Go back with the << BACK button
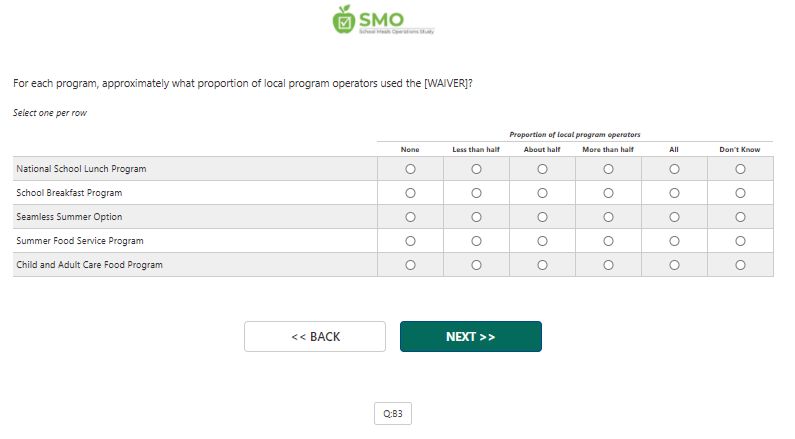Image resolution: width=795 pixels, height=439 pixels. pos(315,337)
